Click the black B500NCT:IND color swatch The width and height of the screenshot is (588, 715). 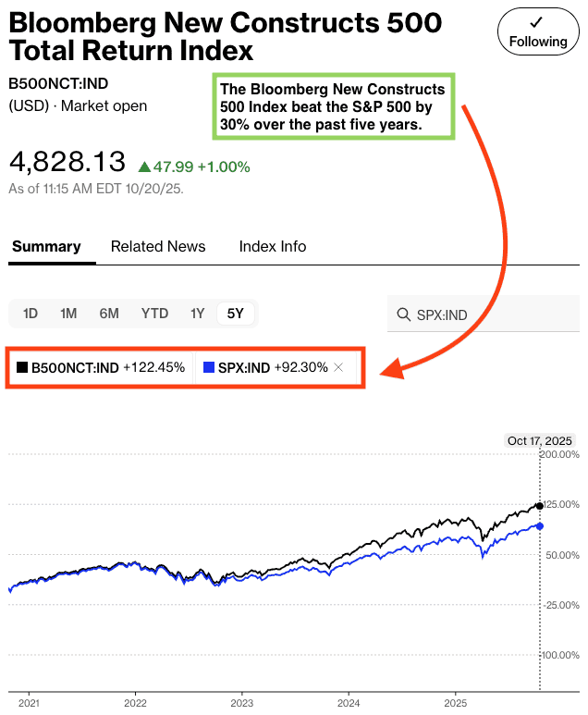coord(22,367)
